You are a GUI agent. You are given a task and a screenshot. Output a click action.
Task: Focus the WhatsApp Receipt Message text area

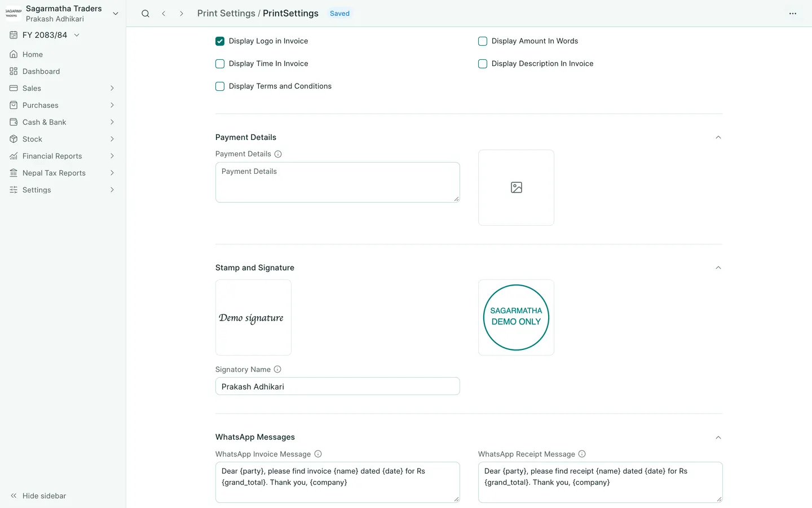601,482
